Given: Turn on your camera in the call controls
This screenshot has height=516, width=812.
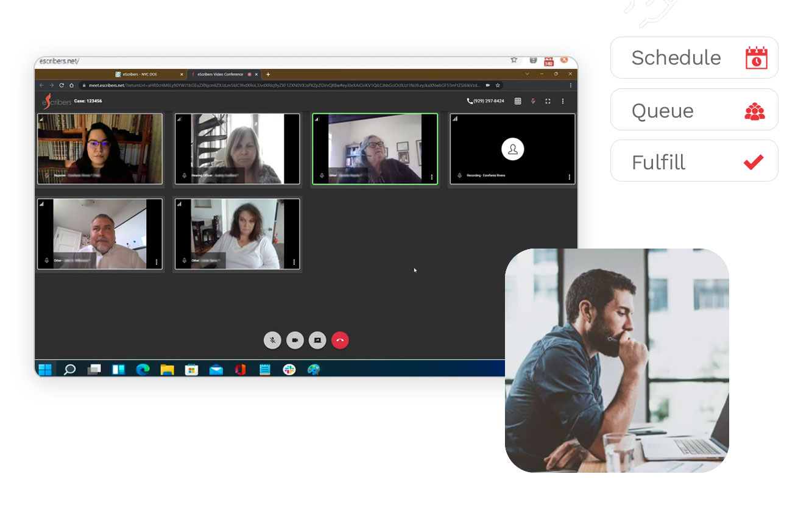Looking at the screenshot, I should 295,340.
